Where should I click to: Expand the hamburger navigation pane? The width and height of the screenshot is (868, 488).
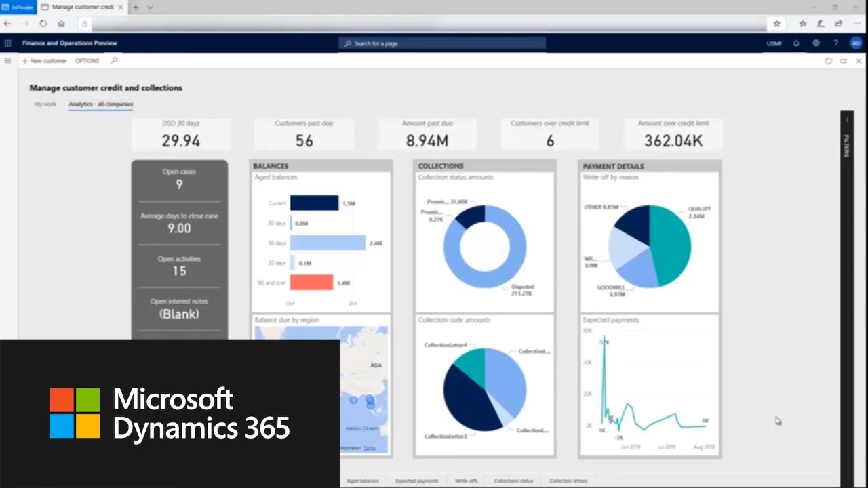8,61
